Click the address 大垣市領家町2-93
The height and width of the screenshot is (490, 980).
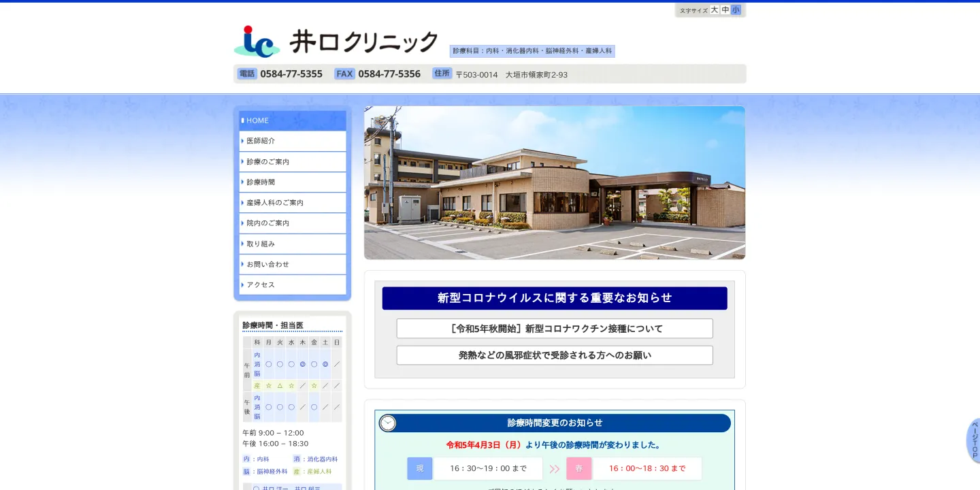pos(536,75)
